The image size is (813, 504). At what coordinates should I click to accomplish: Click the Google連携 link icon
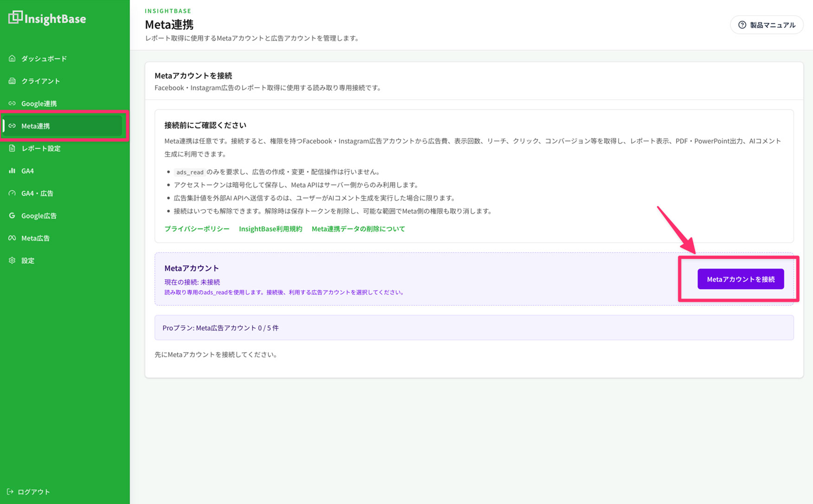[12, 103]
